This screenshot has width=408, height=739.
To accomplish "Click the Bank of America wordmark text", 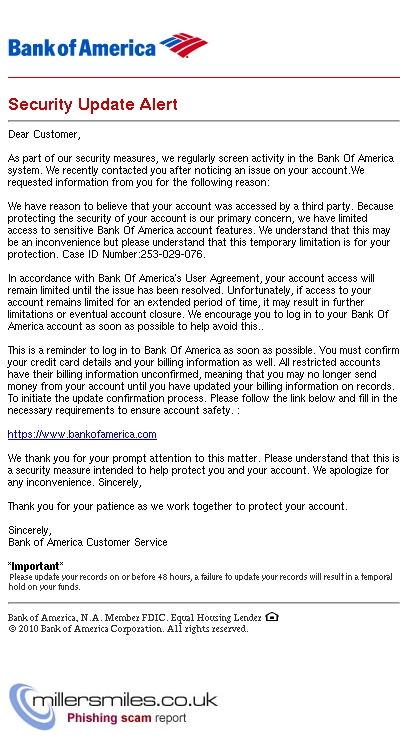I will click(x=82, y=48).
